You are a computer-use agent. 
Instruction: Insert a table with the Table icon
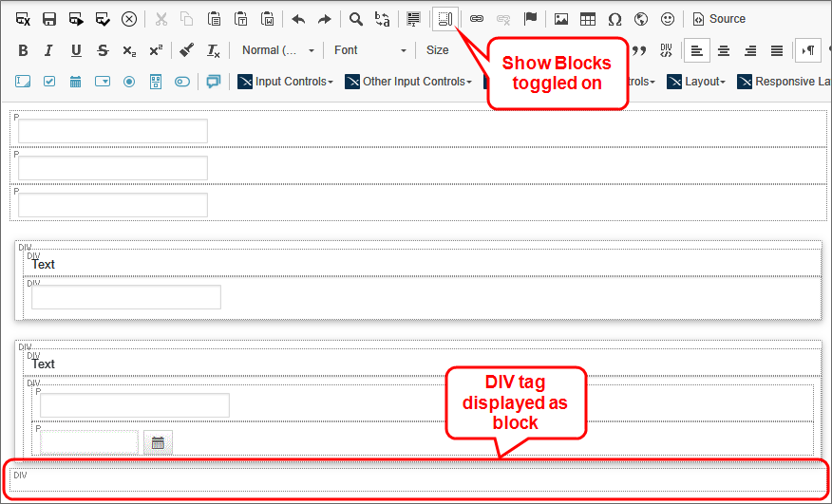coord(588,19)
